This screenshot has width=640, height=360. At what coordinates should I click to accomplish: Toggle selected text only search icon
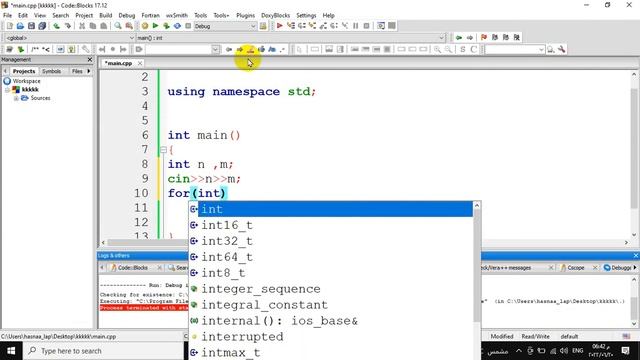pos(261,49)
